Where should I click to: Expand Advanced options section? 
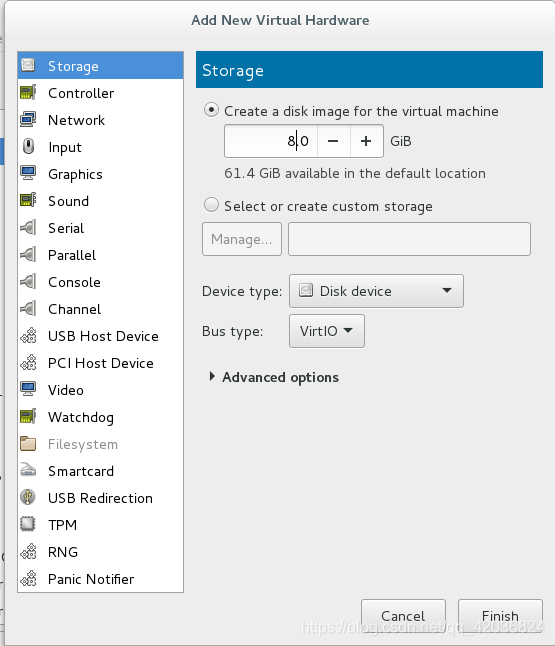tap(274, 377)
